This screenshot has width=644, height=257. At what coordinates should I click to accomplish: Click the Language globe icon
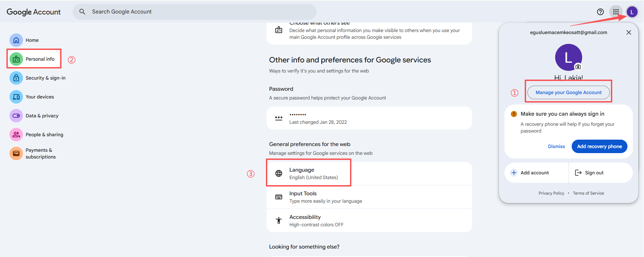click(x=279, y=173)
